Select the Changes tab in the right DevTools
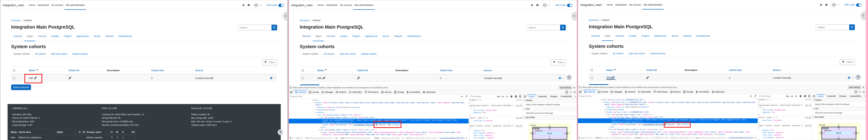 pos(843,96)
